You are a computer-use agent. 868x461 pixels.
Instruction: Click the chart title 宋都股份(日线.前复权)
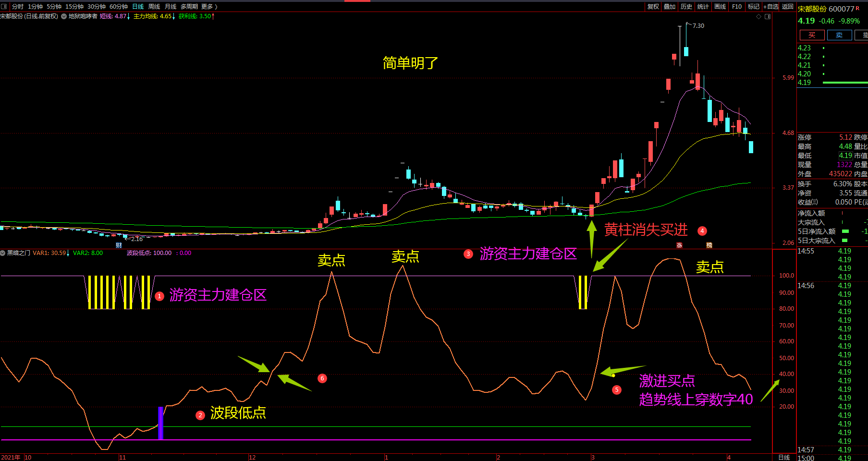coord(29,16)
